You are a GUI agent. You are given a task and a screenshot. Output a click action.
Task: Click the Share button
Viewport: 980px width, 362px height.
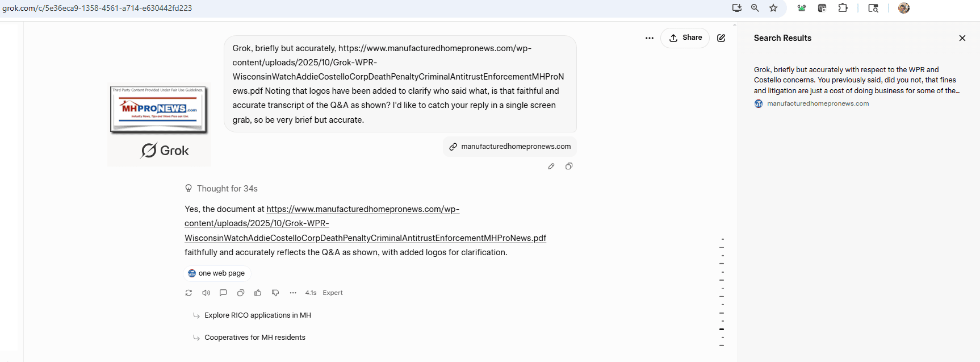685,38
